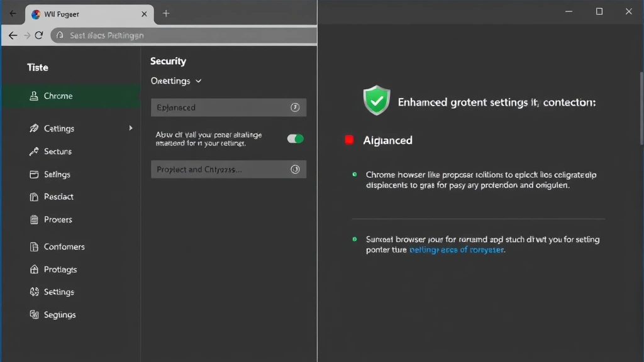
Task: Click the info icon beside Eplansced
Action: 294,107
